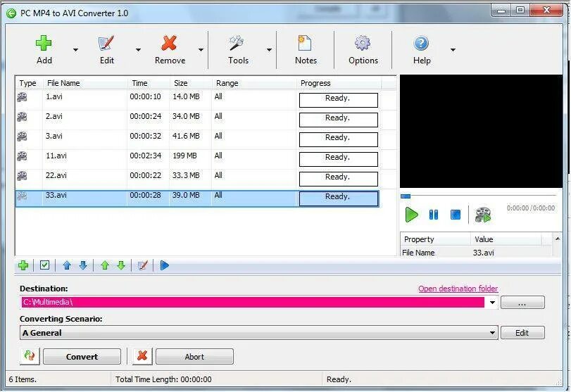Play the preview video
The image size is (571, 392).
point(411,215)
